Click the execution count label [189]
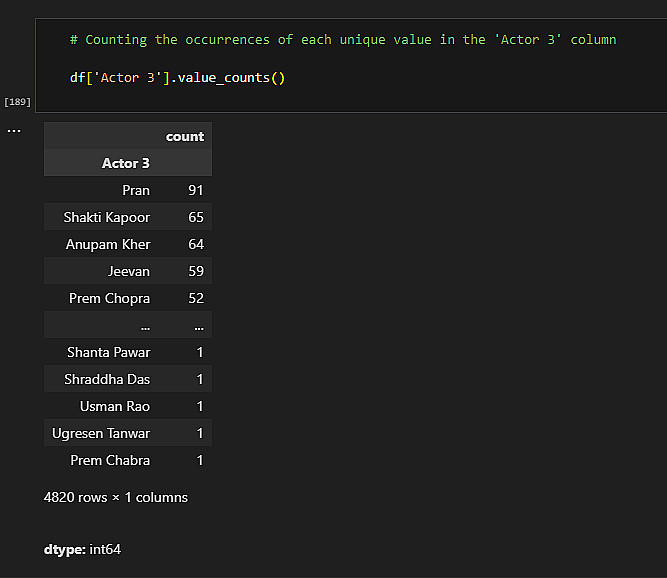Image resolution: width=667 pixels, height=578 pixels. [x=17, y=102]
